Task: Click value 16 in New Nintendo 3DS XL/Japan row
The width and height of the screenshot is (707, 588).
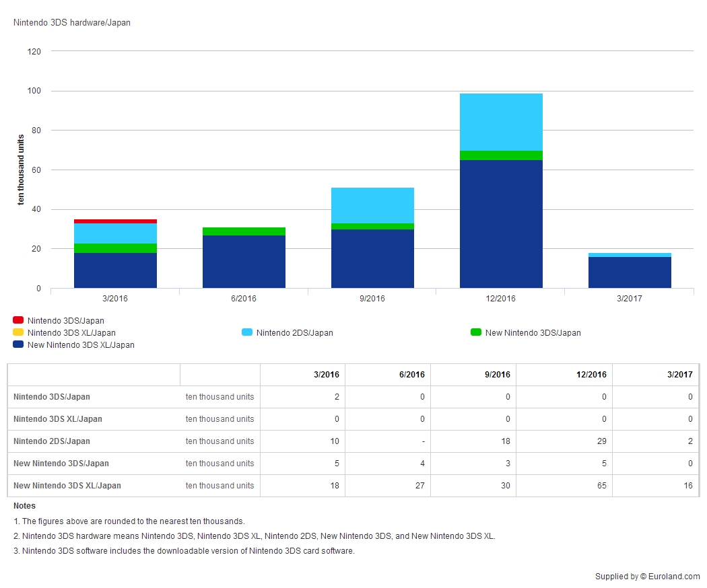Action: 688,486
